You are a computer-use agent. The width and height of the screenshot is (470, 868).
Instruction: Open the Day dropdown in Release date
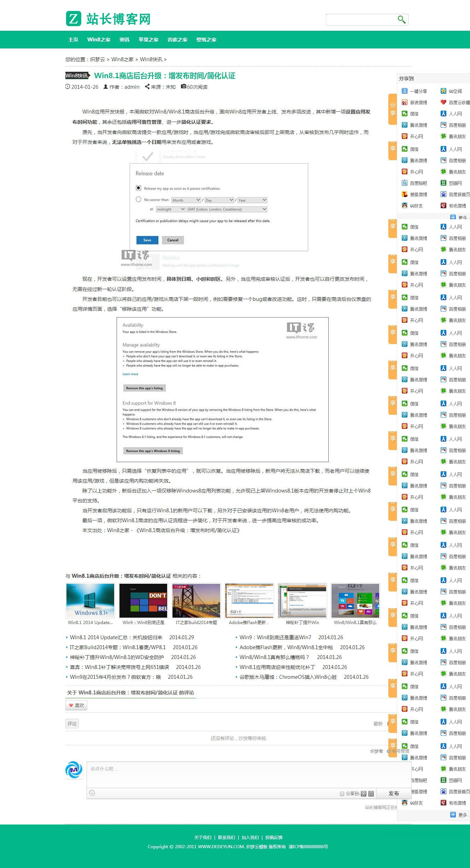point(219,200)
